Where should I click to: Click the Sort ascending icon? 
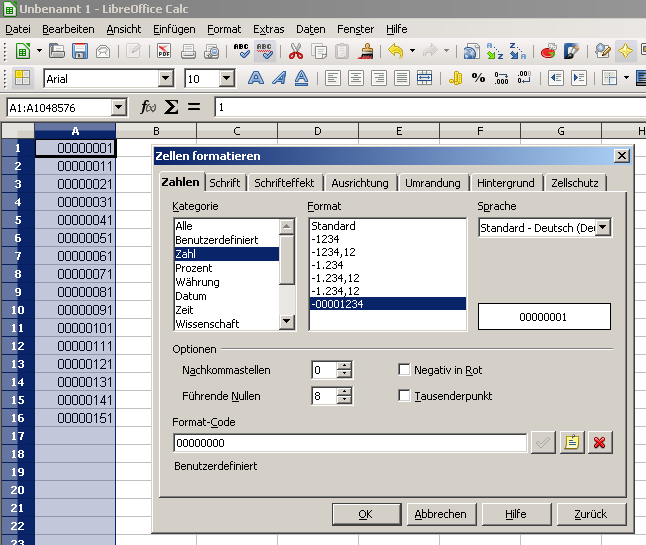pyautogui.click(x=494, y=51)
